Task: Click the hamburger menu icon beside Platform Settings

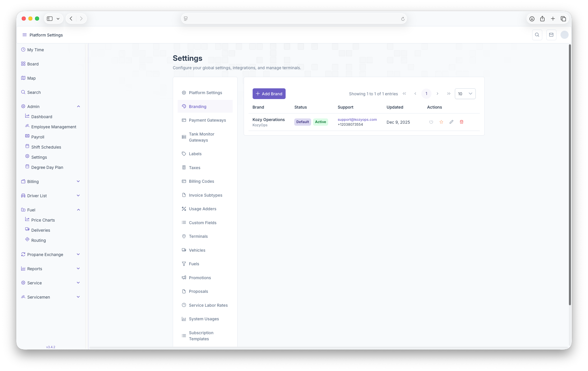Action: coord(24,35)
